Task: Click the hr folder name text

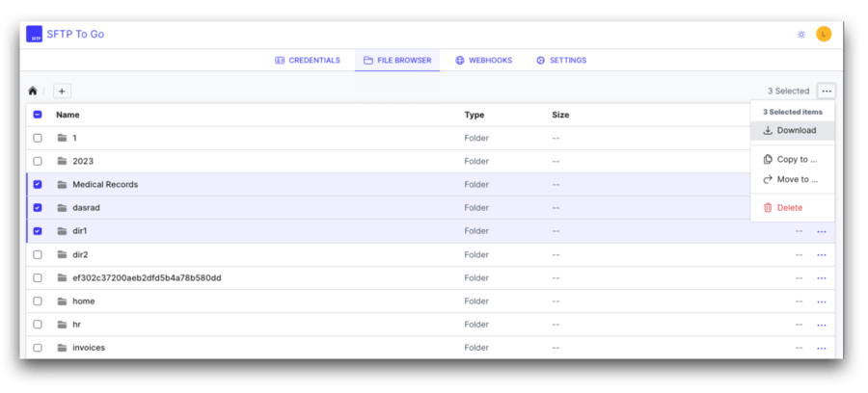Action: click(x=77, y=325)
